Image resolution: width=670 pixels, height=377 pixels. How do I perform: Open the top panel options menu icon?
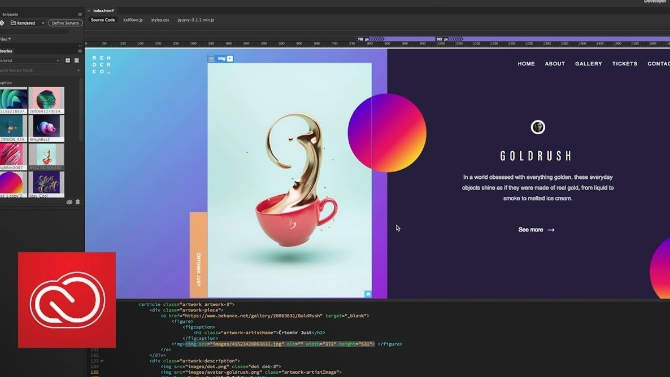click(80, 14)
